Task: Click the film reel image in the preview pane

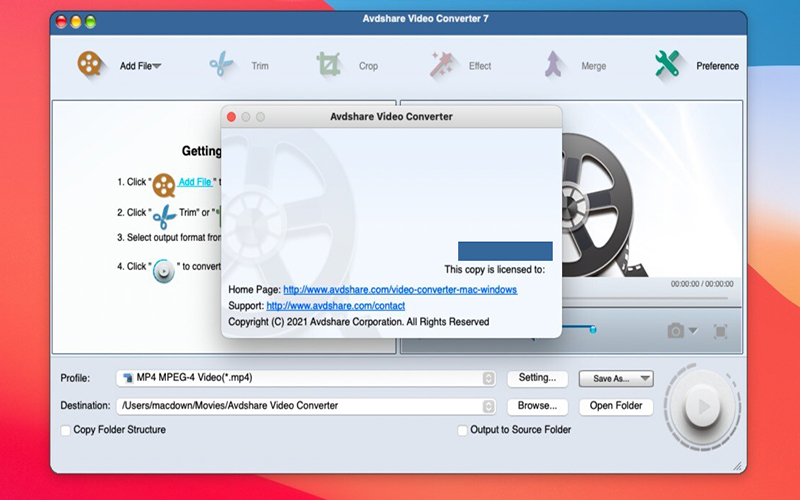Action: point(605,204)
